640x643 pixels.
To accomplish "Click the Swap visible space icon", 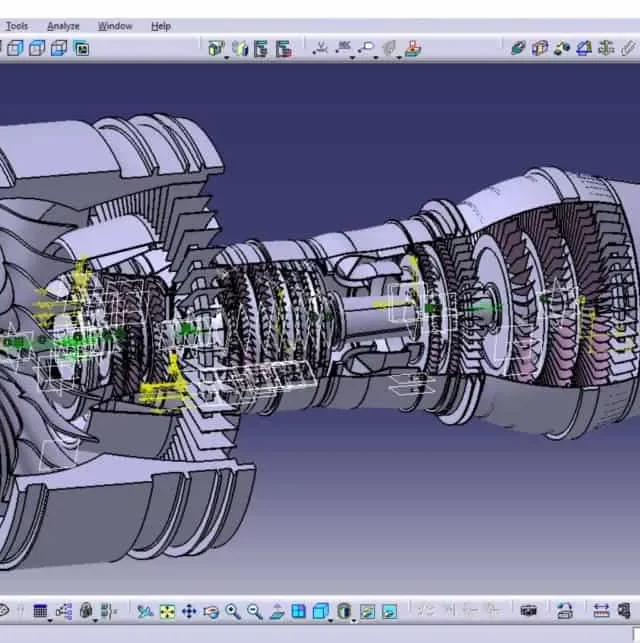I will [x=389, y=611].
